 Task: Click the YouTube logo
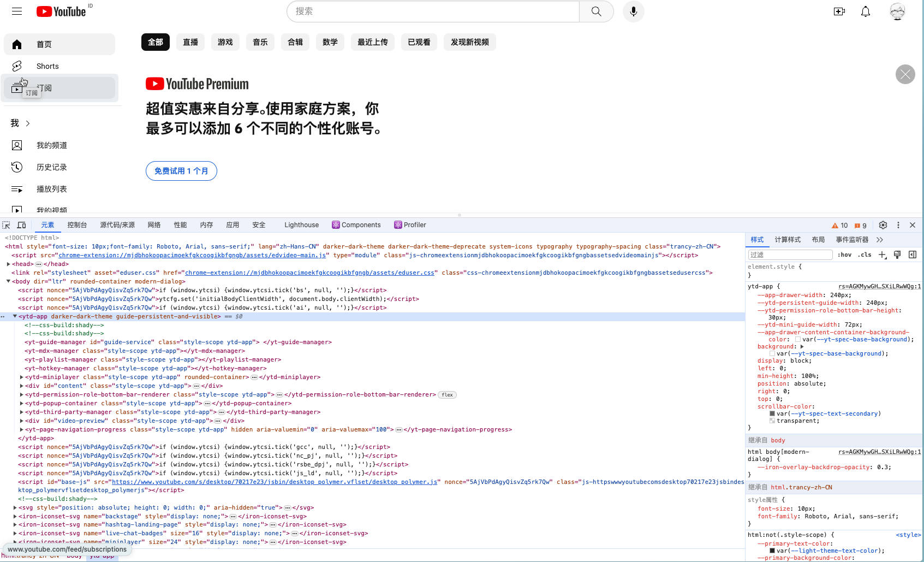61,11
